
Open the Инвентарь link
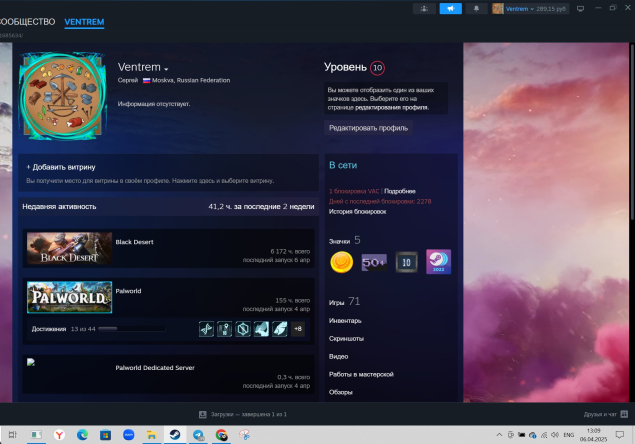345,320
